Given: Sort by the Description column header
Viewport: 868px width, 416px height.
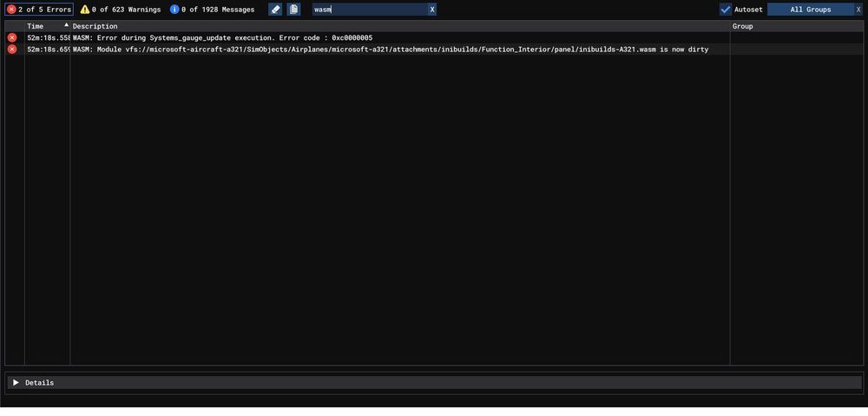Looking at the screenshot, I should pos(95,26).
